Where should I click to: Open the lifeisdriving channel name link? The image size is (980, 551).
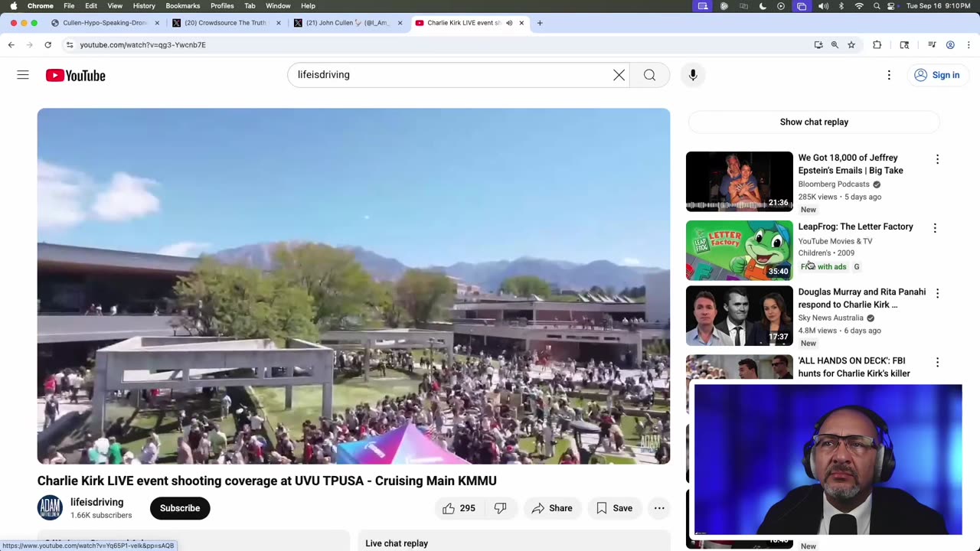tap(97, 502)
